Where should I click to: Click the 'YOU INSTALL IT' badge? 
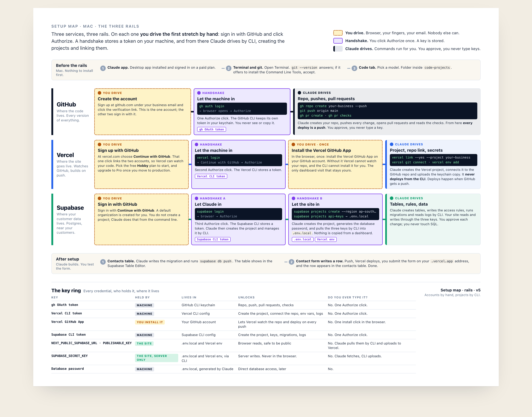point(150,322)
